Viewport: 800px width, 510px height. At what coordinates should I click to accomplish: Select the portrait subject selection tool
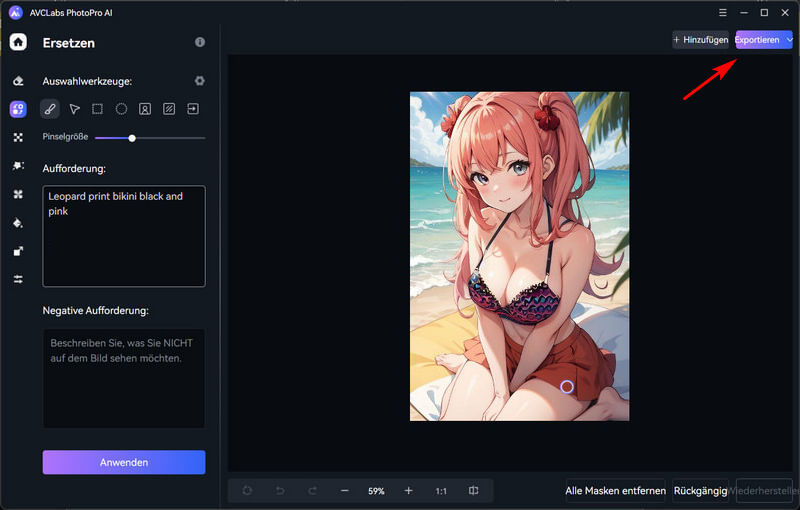[145, 109]
